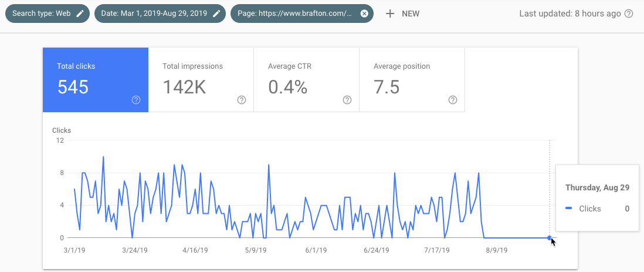The width and height of the screenshot is (644, 272).
Task: Click the Aug 29 data point on chart
Action: [550, 238]
